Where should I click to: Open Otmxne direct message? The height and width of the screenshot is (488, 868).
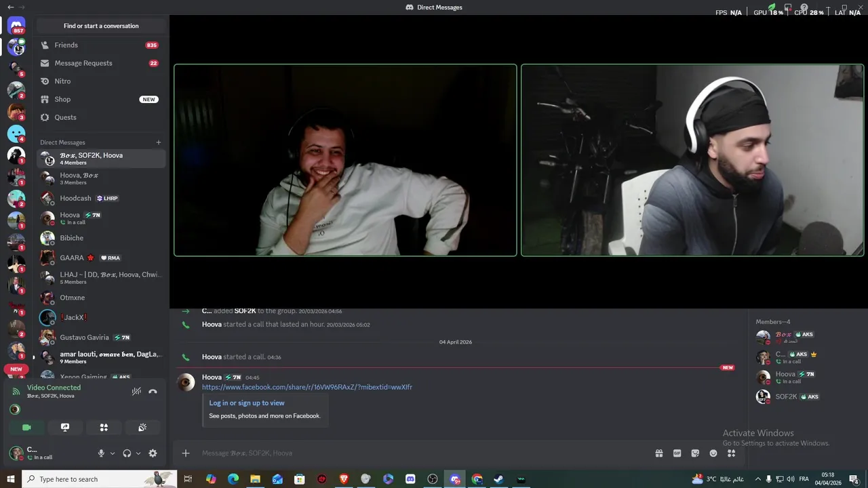101,298
